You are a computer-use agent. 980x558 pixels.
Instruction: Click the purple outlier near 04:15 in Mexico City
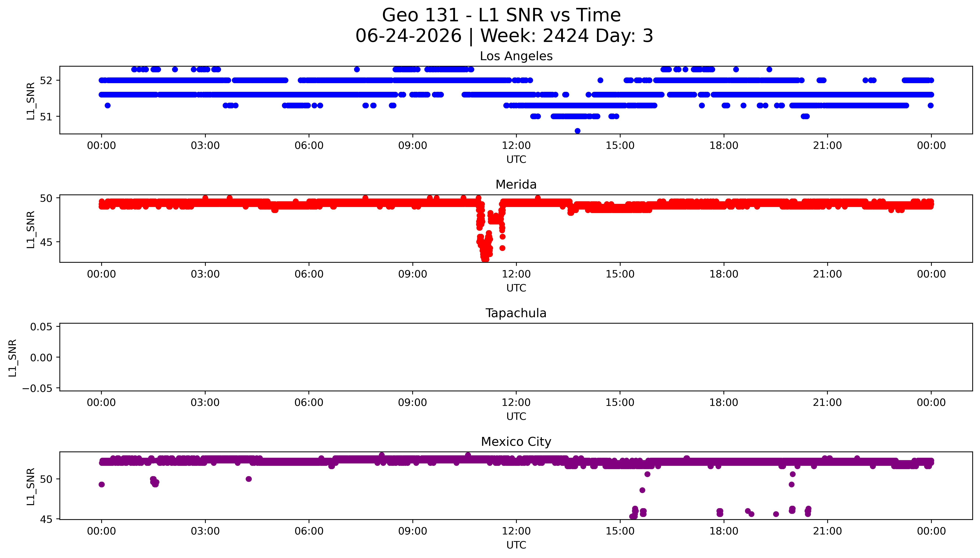[x=249, y=479]
